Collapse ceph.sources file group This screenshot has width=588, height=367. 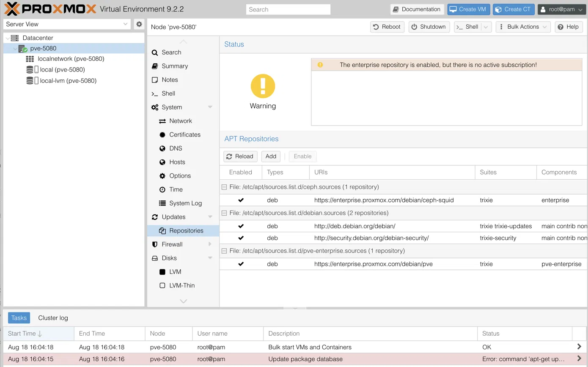pyautogui.click(x=224, y=187)
